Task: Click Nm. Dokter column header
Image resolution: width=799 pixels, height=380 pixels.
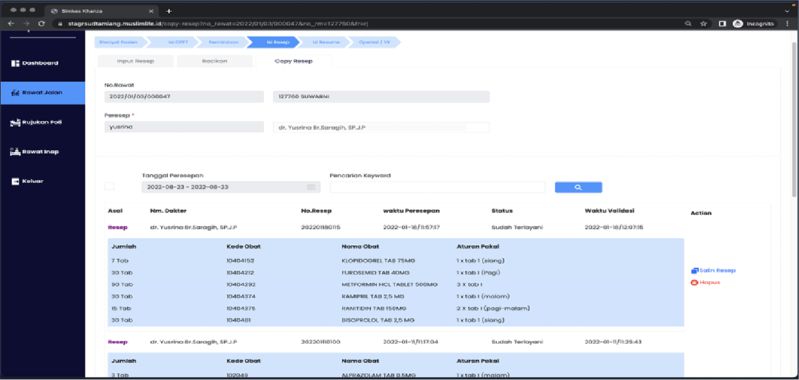Action: point(167,211)
